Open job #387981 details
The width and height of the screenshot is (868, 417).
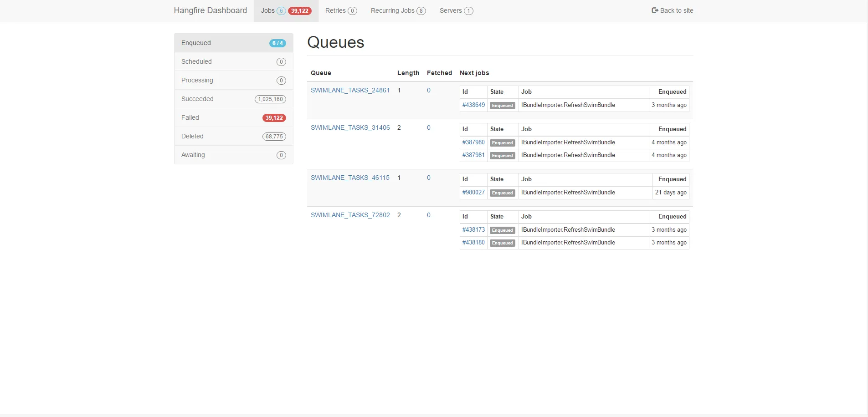coord(473,155)
